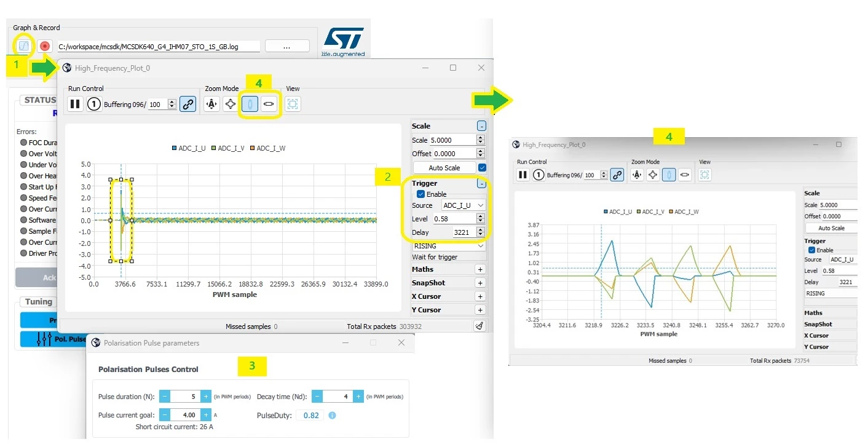This screenshot has width=868, height=447.
Task: Increase Decay time with its plus button
Action: coord(359,397)
